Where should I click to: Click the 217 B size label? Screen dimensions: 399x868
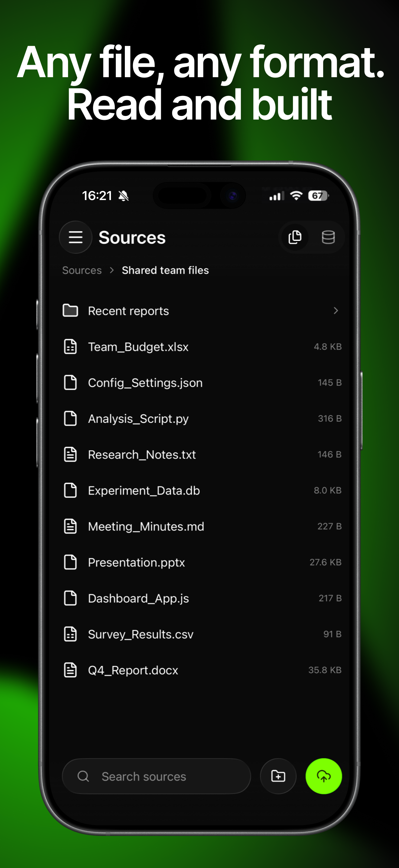coord(330,598)
